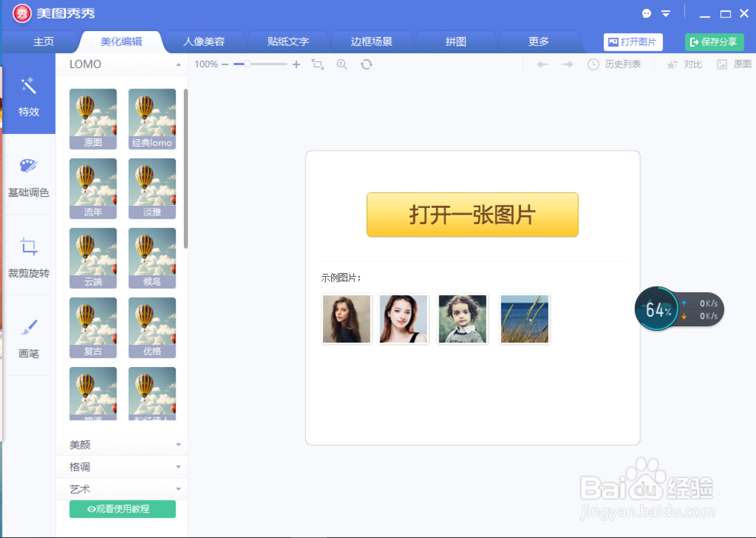Image resolution: width=756 pixels, height=538 pixels.
Task: Select the 裁剪旋转 crop and rotate tool
Action: pyautogui.click(x=29, y=257)
